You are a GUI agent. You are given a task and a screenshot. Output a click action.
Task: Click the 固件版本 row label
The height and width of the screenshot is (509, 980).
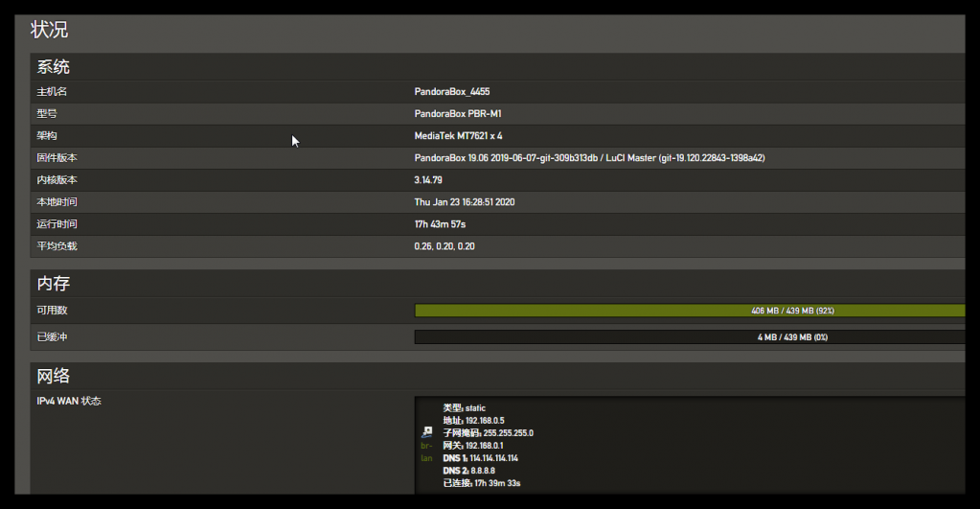point(57,157)
